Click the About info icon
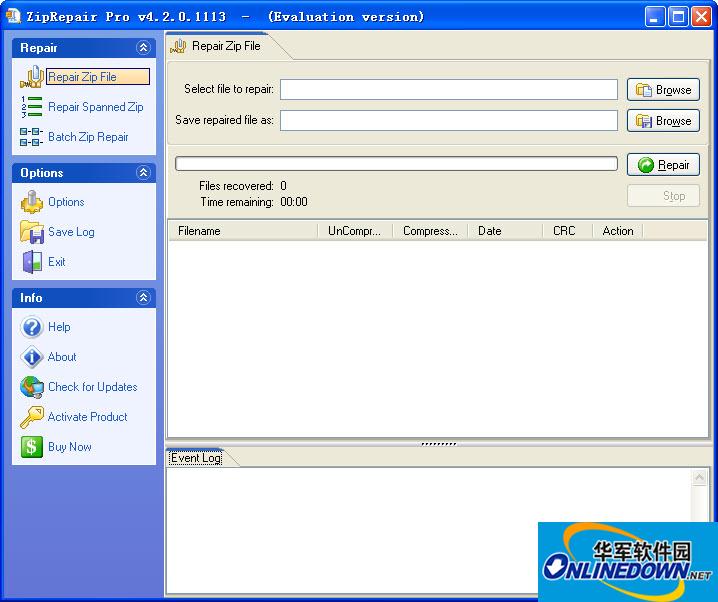Image resolution: width=718 pixels, height=602 pixels. point(32,357)
